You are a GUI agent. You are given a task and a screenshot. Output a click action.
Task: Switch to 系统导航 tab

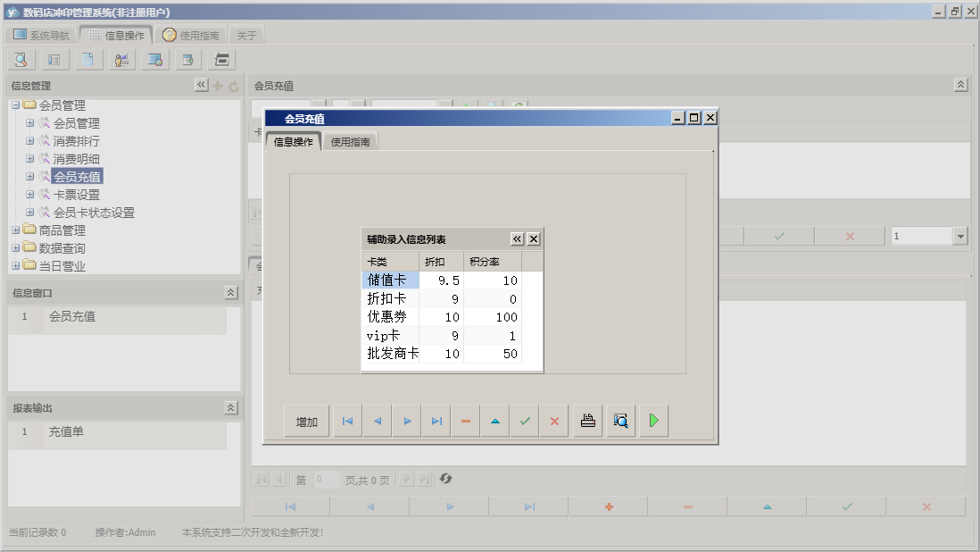pyautogui.click(x=41, y=36)
